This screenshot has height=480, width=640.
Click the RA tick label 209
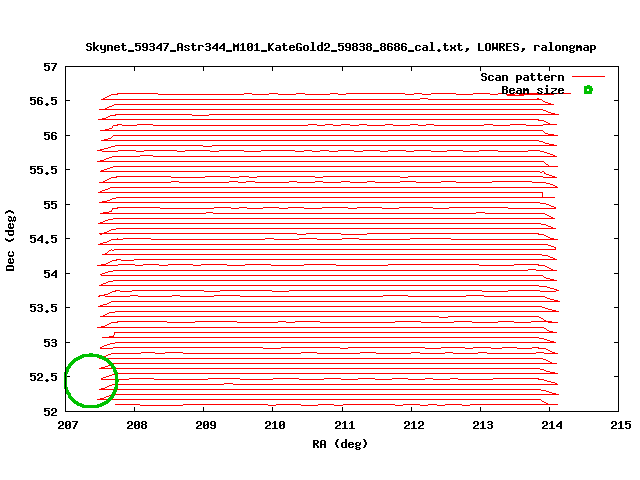point(206,425)
